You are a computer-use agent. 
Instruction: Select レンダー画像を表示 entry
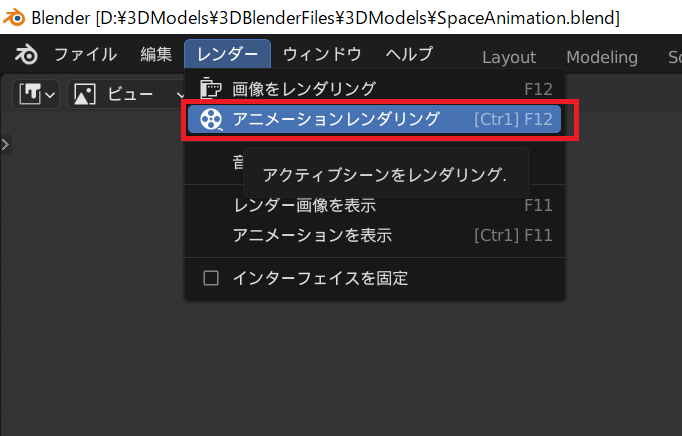[375, 205]
